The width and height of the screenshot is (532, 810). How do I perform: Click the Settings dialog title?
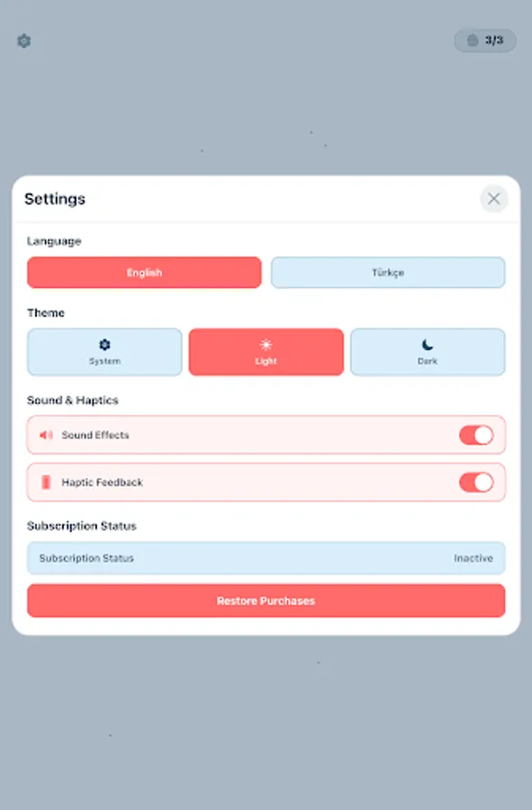(56, 199)
